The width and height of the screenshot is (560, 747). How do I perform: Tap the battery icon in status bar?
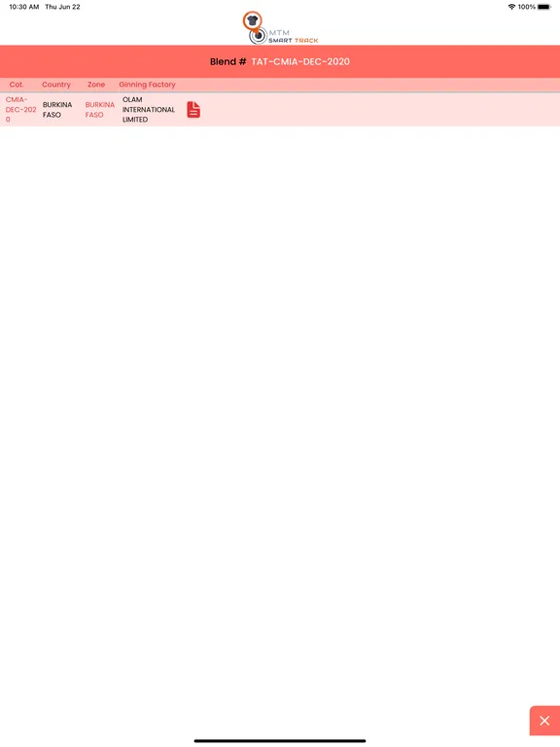[544, 7]
